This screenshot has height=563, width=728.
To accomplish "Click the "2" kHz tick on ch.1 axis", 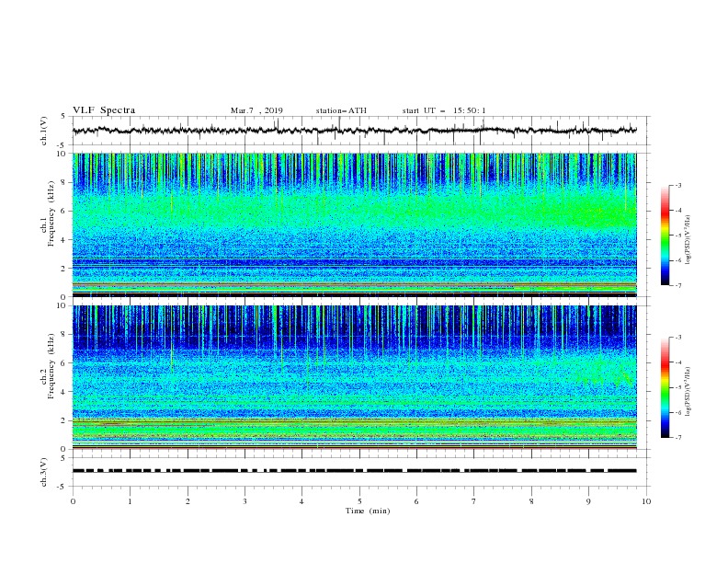I will (64, 268).
